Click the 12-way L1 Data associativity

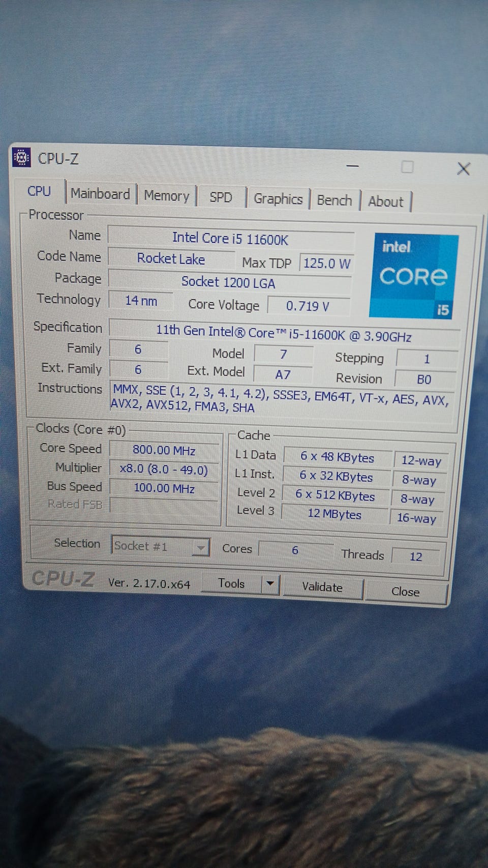click(421, 461)
